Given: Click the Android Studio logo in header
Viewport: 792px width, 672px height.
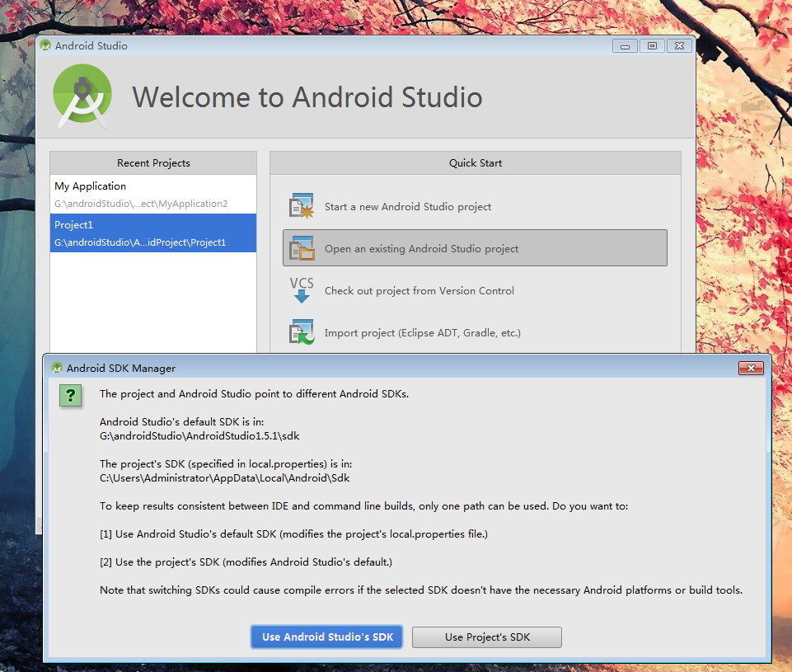Looking at the screenshot, I should (x=82, y=96).
